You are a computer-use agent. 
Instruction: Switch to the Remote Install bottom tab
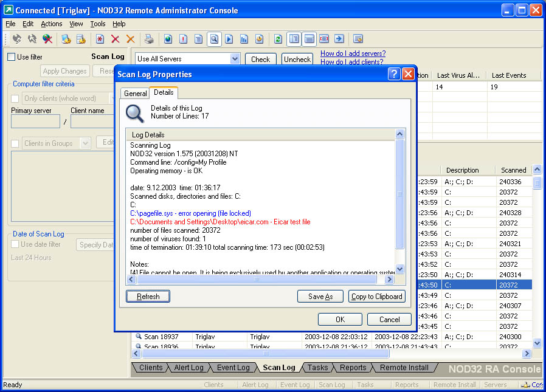(x=404, y=368)
